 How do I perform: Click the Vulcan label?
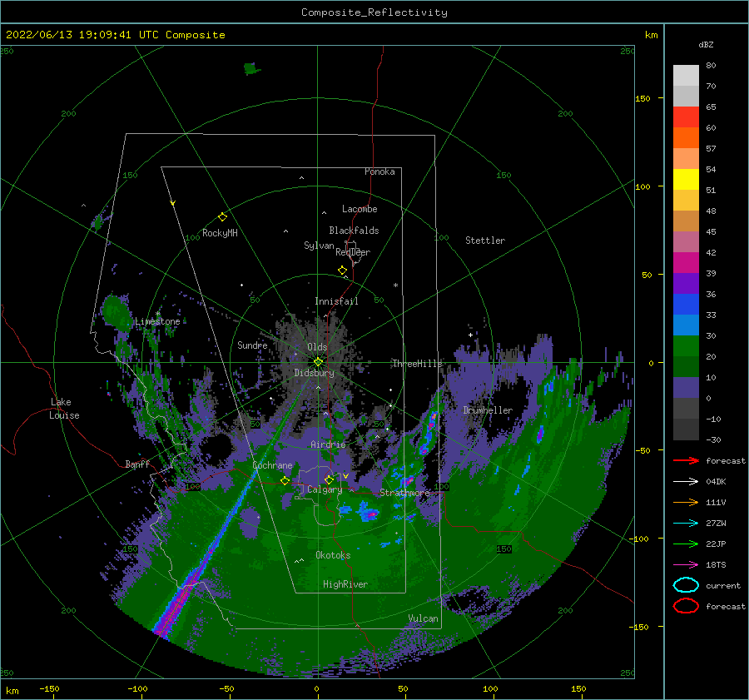click(423, 618)
